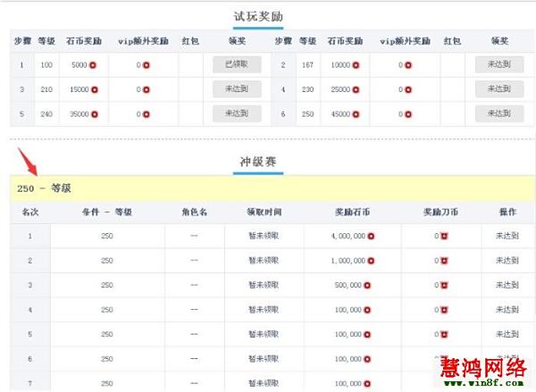Image resolution: width=536 pixels, height=392 pixels.
Task: Click the 未达到 button for step 3
Action: (x=237, y=89)
